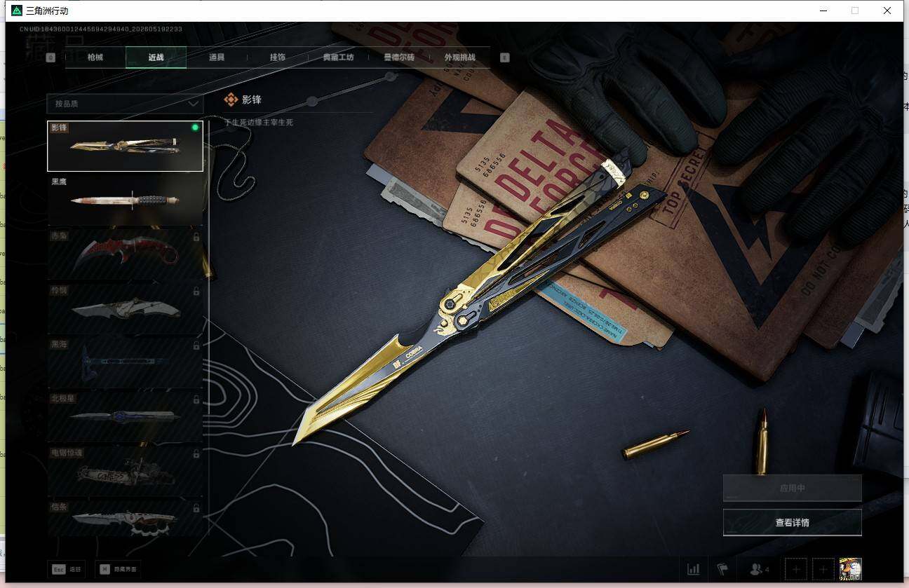The image size is (909, 588).
Task: Select the 近战 tab
Action: click(x=156, y=57)
